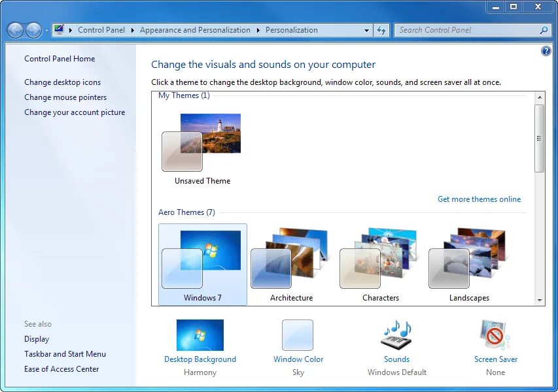Open Screen Saver via its monitor icon
This screenshot has height=392, width=558.
(495, 335)
